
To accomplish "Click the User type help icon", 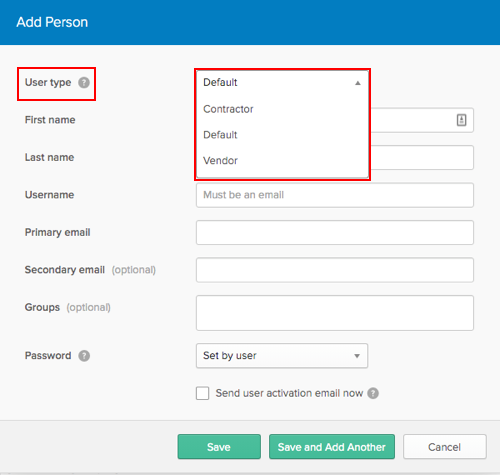I will pos(84,82).
